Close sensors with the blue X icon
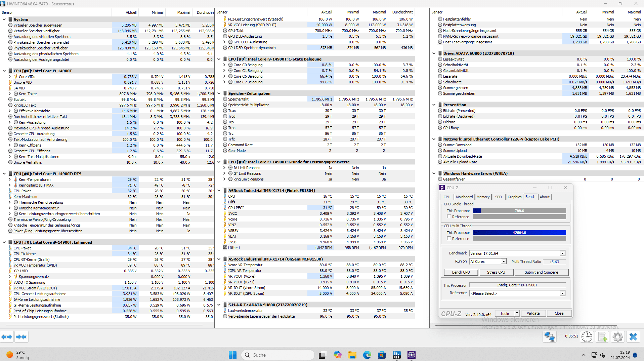 pyautogui.click(x=633, y=336)
